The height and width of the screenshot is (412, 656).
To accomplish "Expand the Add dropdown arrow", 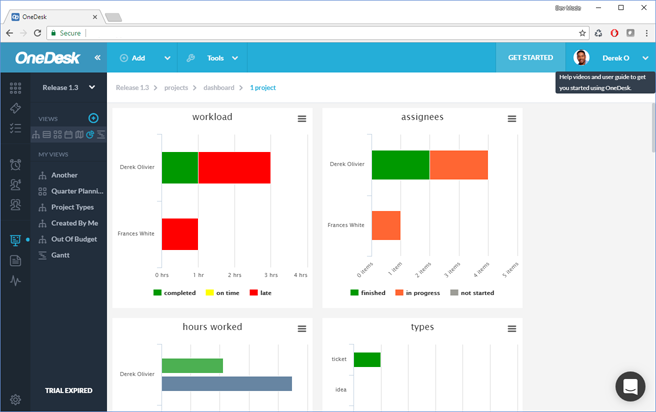I will click(167, 58).
